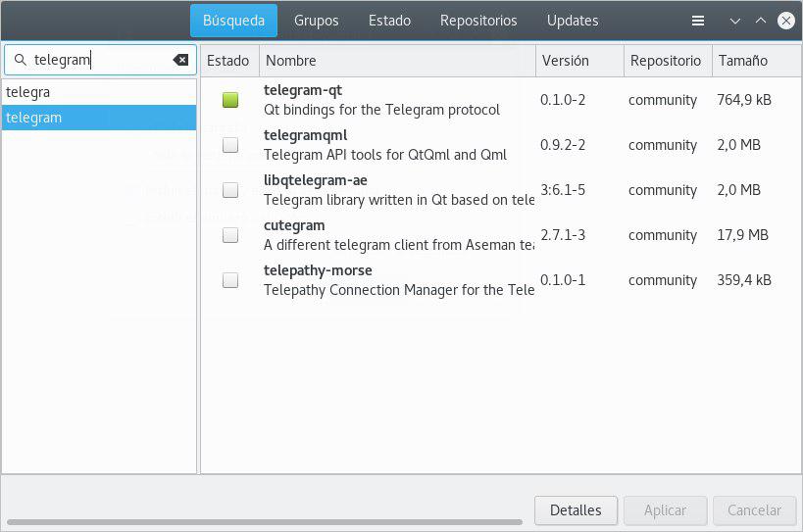Sort packages by Nombre column
The image size is (803, 532).
click(x=397, y=61)
